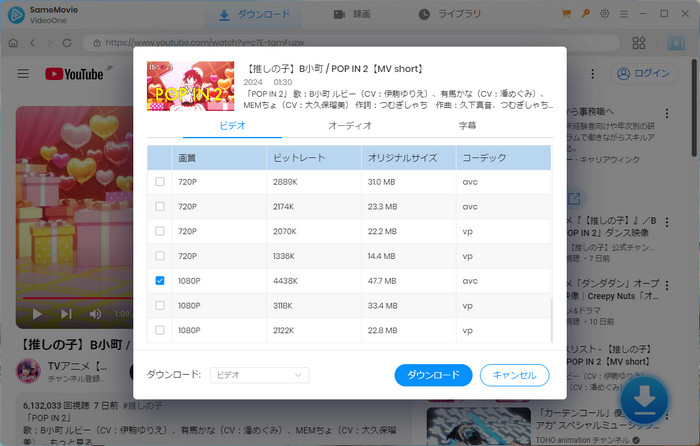
Task: Open the hamburger menu in title bar
Action: [x=624, y=14]
